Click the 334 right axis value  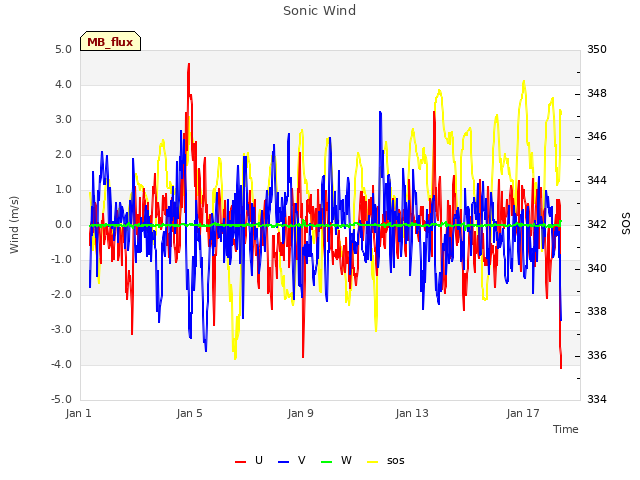[597, 399]
